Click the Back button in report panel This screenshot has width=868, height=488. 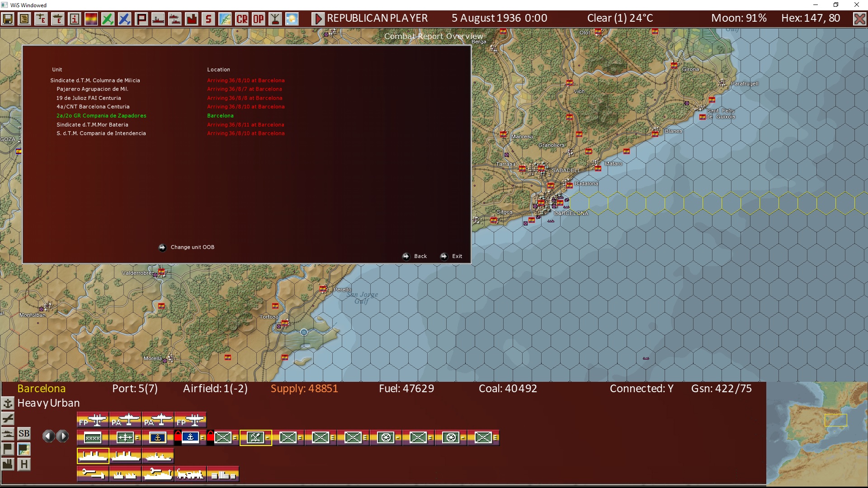[420, 256]
